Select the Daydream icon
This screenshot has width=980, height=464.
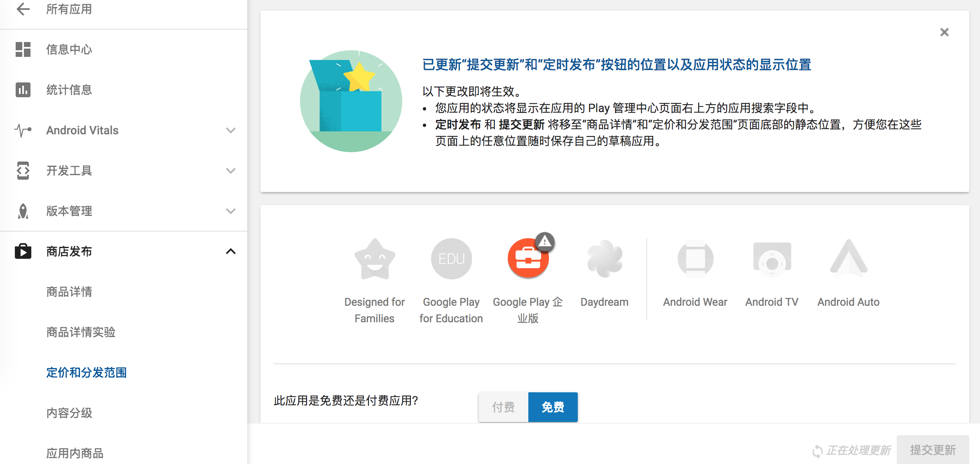[x=605, y=259]
